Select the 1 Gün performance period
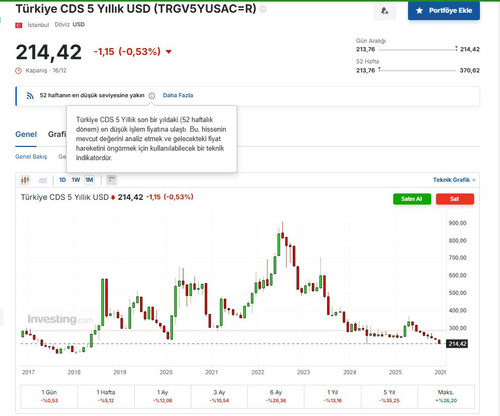The image size is (500, 416). click(49, 396)
